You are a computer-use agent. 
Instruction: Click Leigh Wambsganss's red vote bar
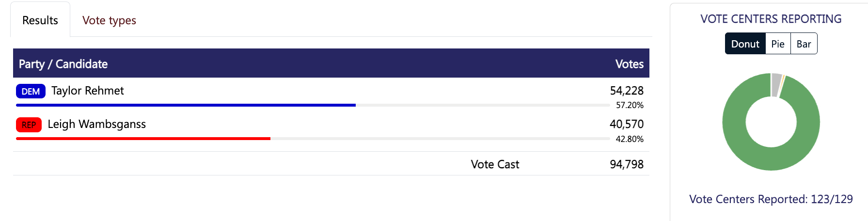(x=143, y=139)
